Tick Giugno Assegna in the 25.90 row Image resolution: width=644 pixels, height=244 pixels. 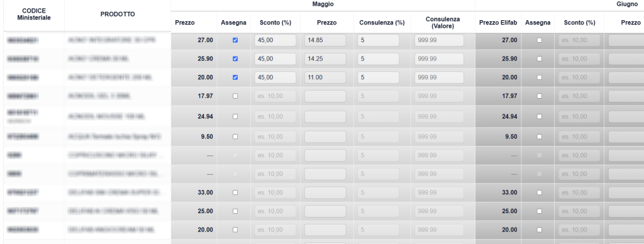coord(539,58)
